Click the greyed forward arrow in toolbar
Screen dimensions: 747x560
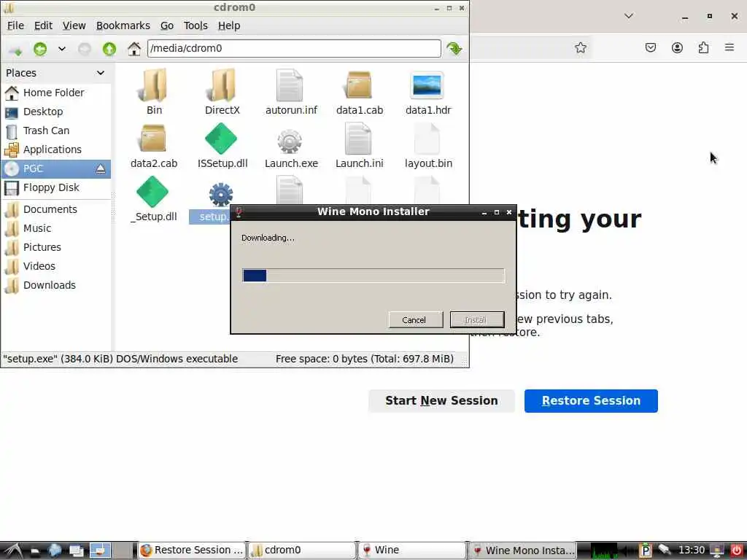pyautogui.click(x=85, y=49)
